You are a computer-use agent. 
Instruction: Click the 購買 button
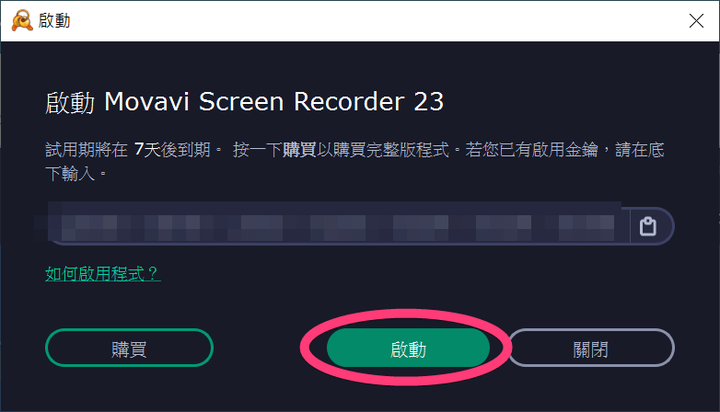point(129,348)
